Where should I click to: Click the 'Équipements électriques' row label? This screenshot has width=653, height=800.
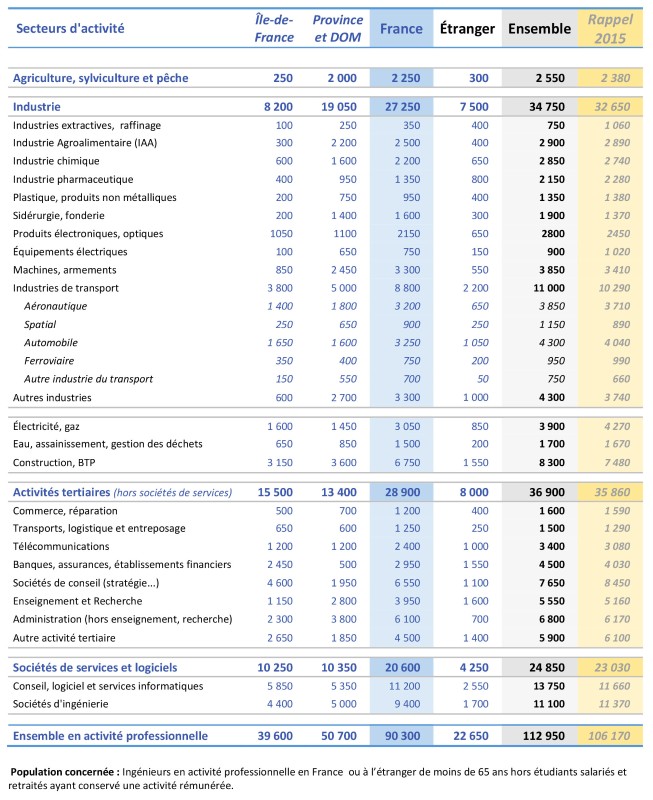pos(70,252)
